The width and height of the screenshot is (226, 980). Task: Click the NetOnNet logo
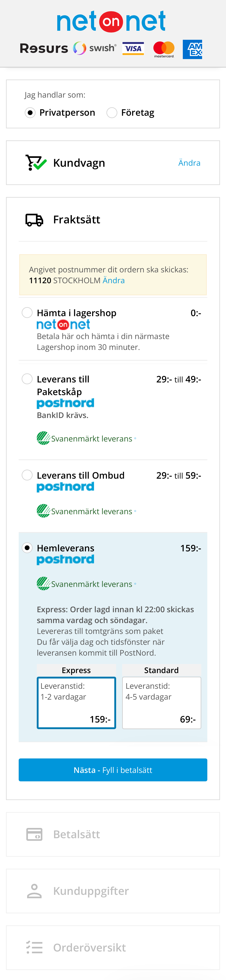tap(111, 22)
